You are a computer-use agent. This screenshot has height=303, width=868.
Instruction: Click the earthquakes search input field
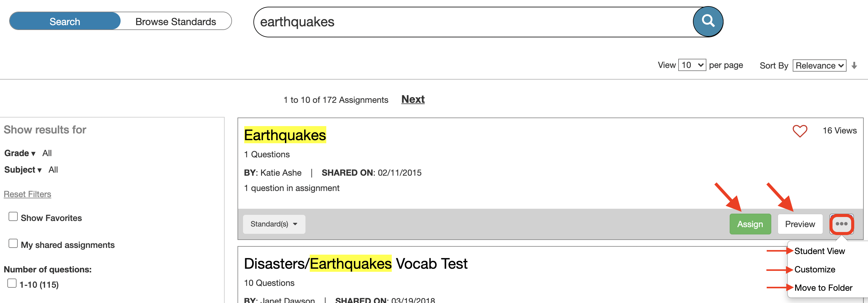(472, 22)
